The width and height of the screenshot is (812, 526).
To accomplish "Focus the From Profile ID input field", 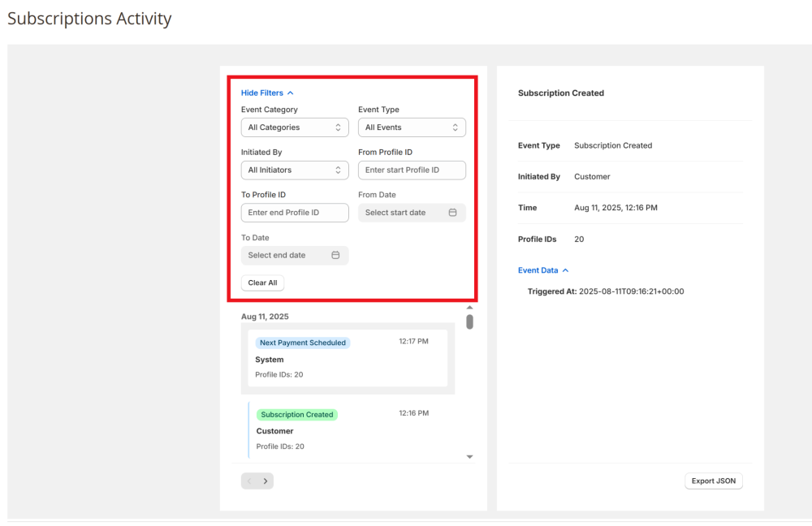I will 412,170.
